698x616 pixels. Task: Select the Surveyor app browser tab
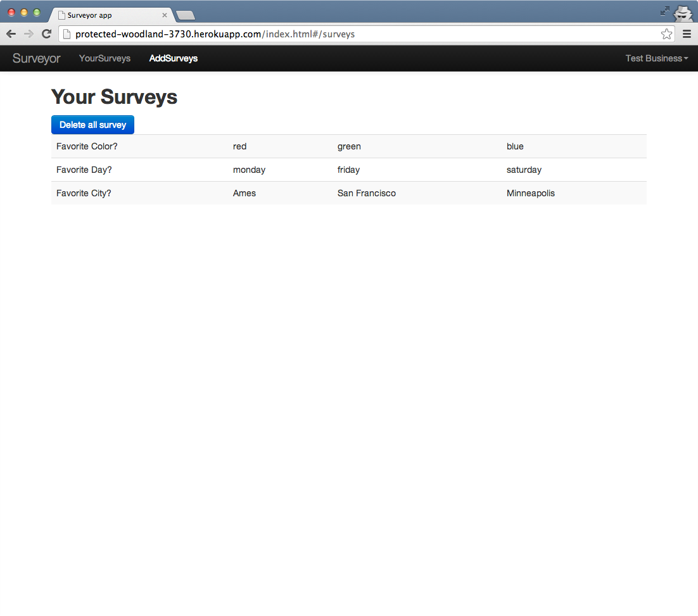(111, 15)
